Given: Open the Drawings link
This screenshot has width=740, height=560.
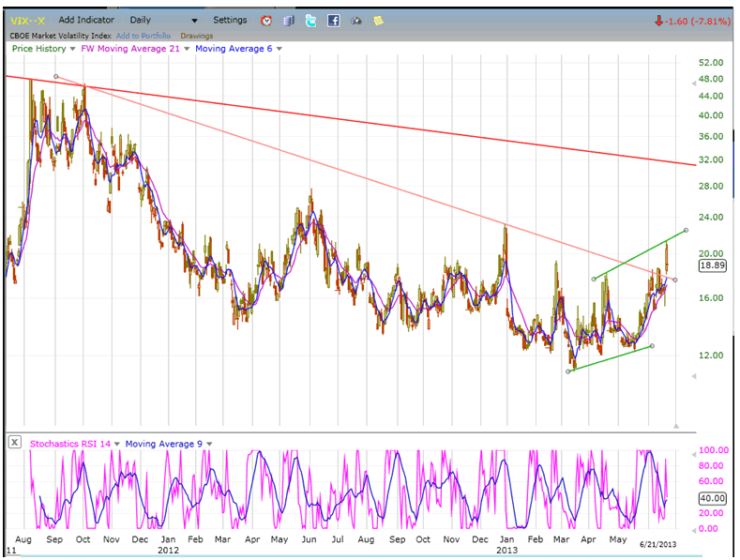Looking at the screenshot, I should pos(197,36).
